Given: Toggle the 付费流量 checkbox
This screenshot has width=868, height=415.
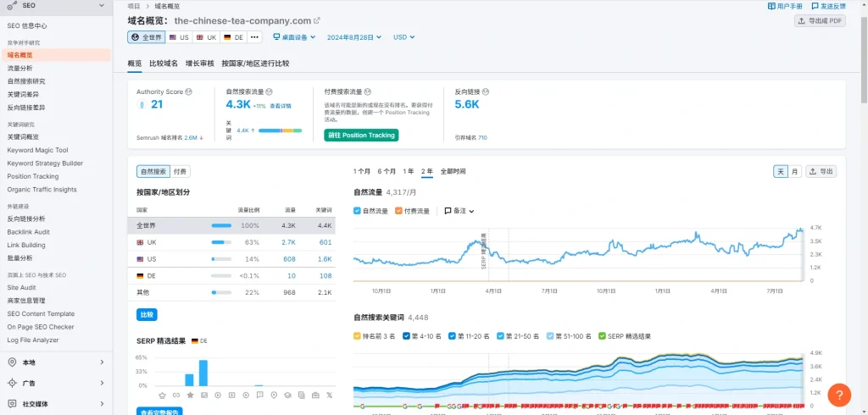Looking at the screenshot, I should tap(399, 211).
